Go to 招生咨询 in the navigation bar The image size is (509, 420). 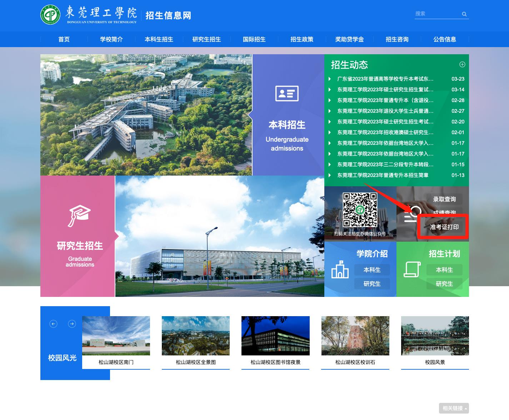[x=397, y=39]
